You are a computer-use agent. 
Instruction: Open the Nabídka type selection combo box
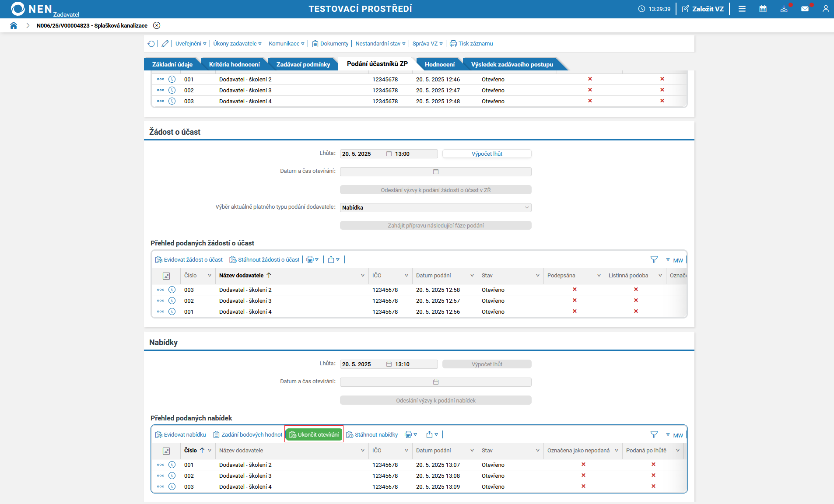435,208
